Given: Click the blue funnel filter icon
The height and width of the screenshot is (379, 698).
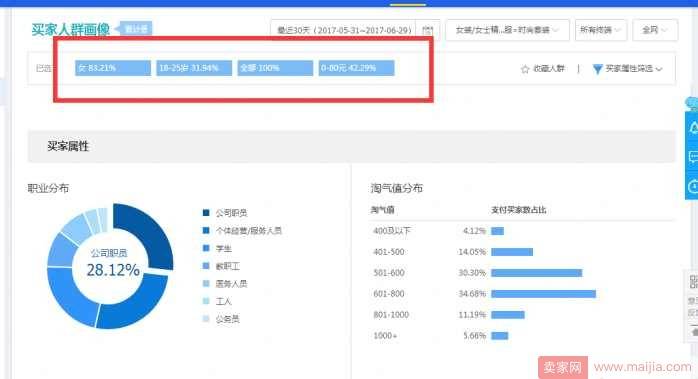Looking at the screenshot, I should point(597,69).
